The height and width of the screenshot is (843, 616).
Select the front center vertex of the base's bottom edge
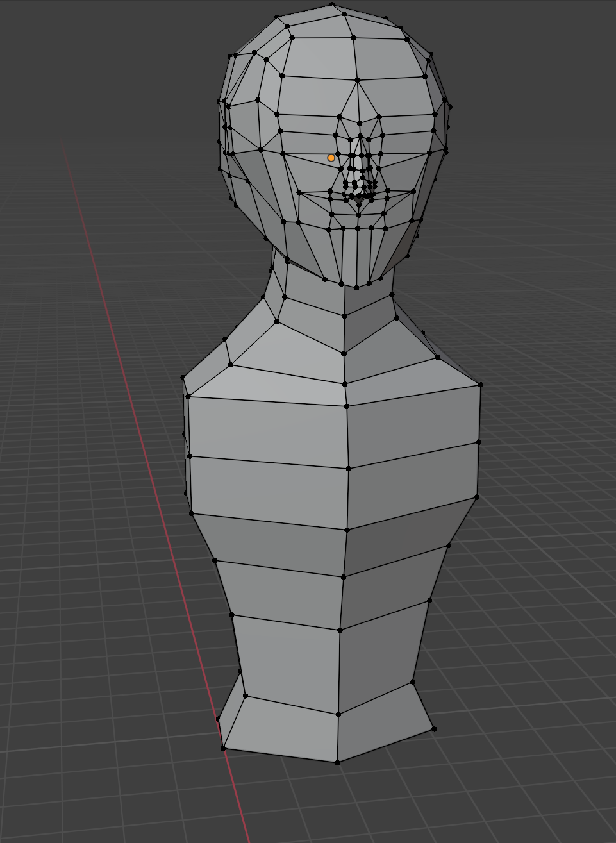coord(338,762)
